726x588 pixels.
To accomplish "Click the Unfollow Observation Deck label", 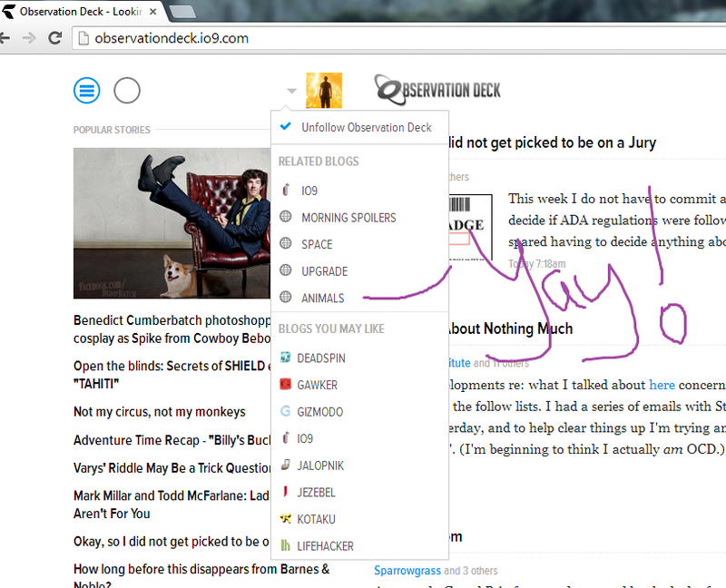I will point(367,127).
